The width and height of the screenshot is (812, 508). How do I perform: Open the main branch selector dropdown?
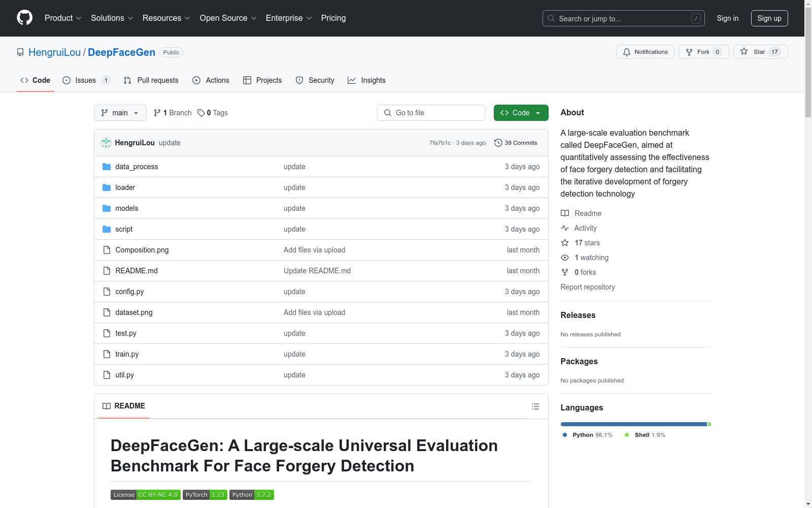pyautogui.click(x=120, y=113)
